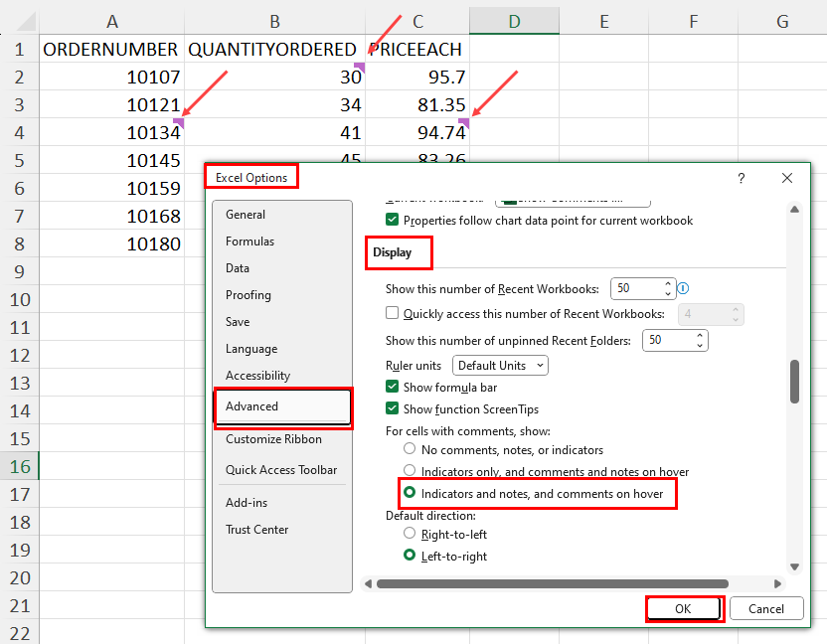Open the Accessibility options category

coord(282,376)
